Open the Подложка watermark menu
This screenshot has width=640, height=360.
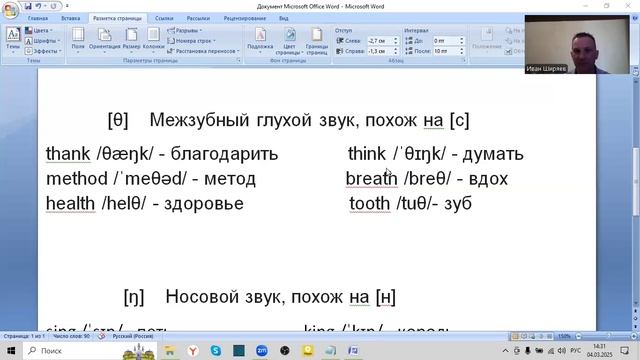pos(260,40)
